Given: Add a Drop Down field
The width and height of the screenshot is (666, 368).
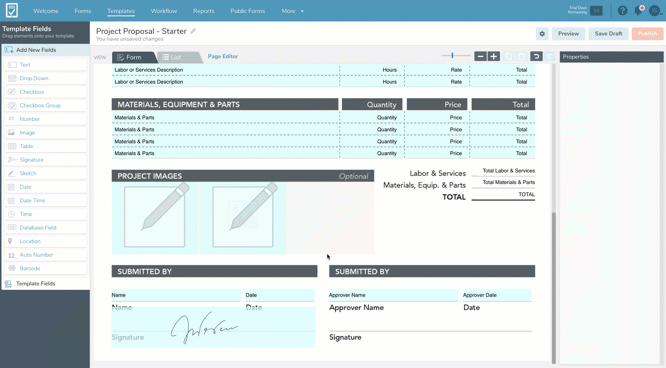Looking at the screenshot, I should [46, 78].
